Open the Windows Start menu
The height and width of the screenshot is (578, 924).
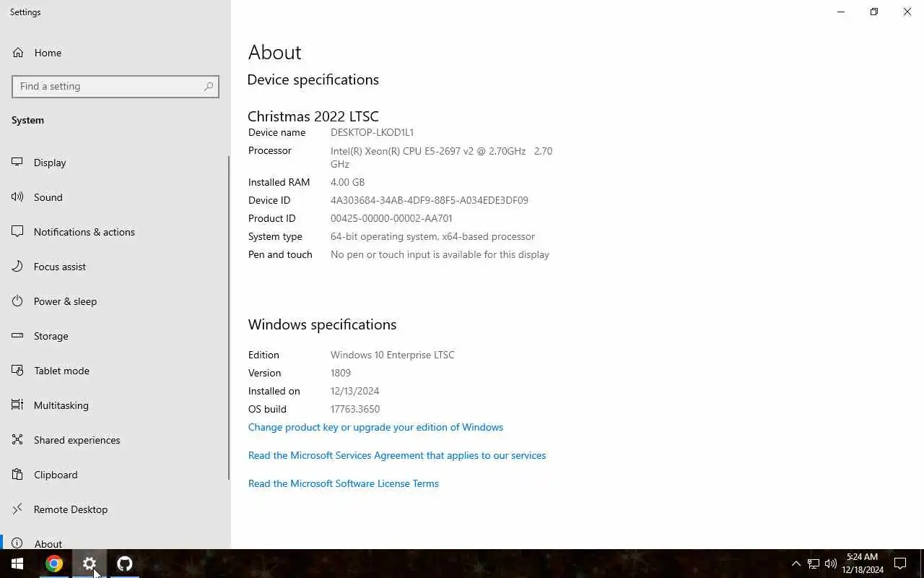[17, 564]
